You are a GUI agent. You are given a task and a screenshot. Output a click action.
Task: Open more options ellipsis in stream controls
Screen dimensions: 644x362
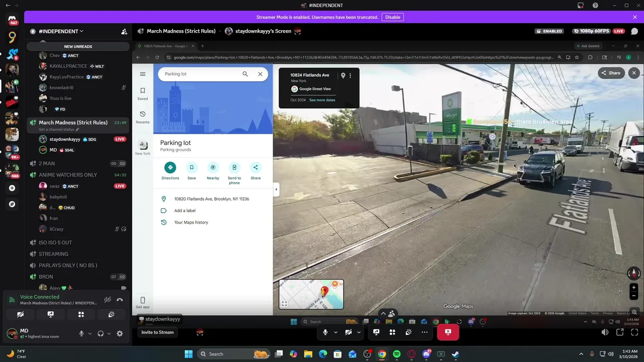tap(425, 332)
